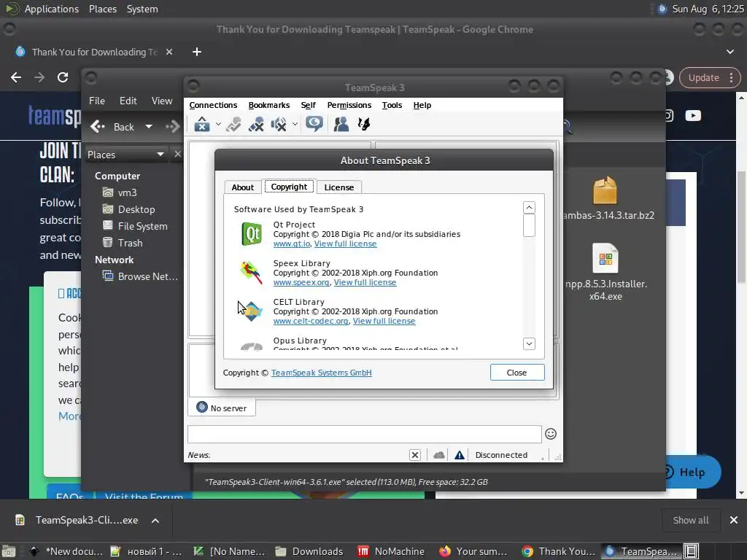Close the Thank You for Downloading tab
Screen dimensions: 747x560
coord(169,52)
